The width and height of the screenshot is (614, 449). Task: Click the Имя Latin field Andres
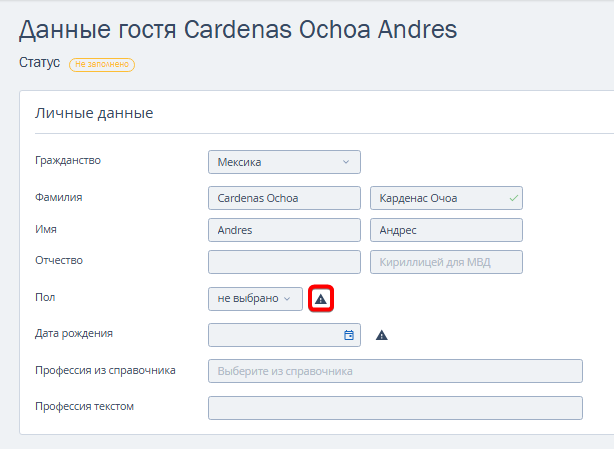(x=284, y=230)
